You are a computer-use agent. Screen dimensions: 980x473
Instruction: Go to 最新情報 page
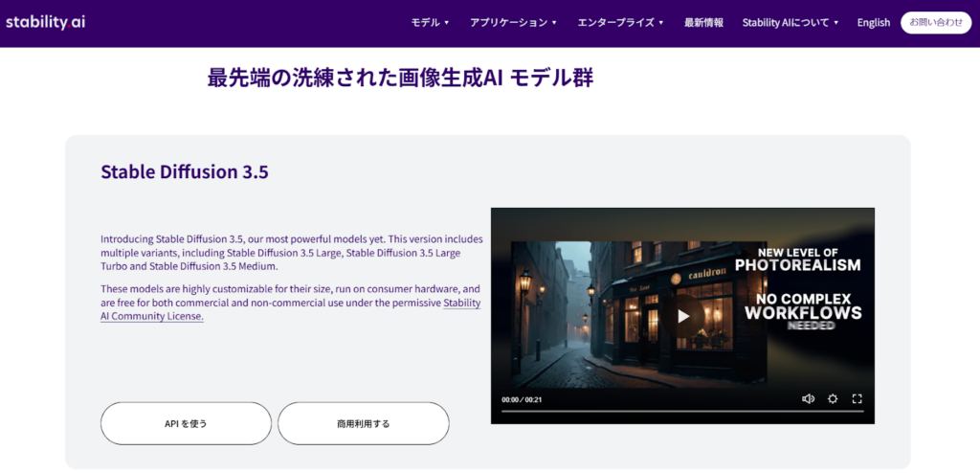[703, 23]
